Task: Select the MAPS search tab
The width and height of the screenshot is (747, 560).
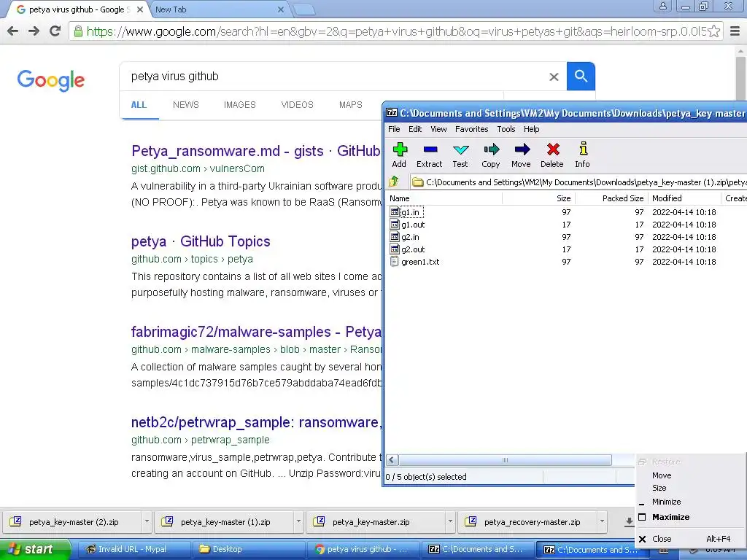Action: click(x=351, y=105)
